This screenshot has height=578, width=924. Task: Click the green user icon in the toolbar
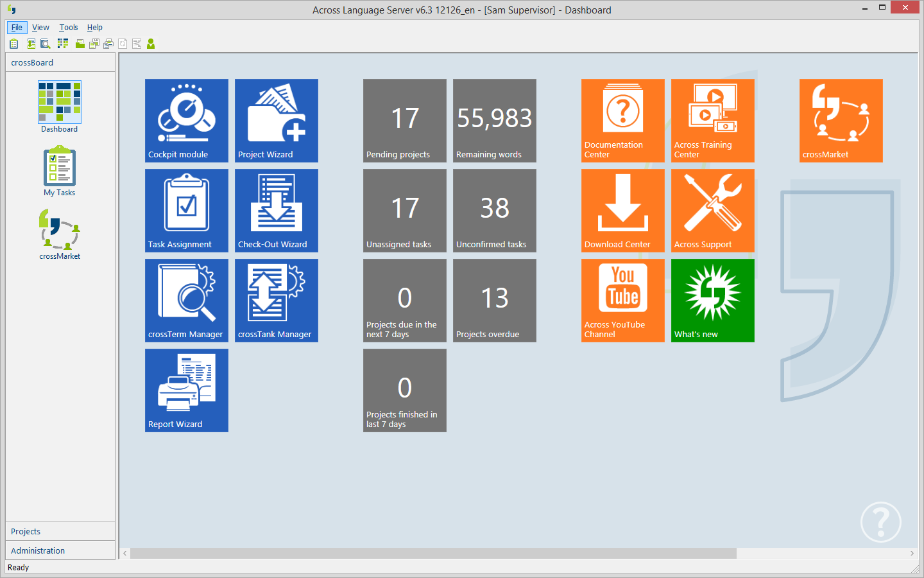point(151,44)
